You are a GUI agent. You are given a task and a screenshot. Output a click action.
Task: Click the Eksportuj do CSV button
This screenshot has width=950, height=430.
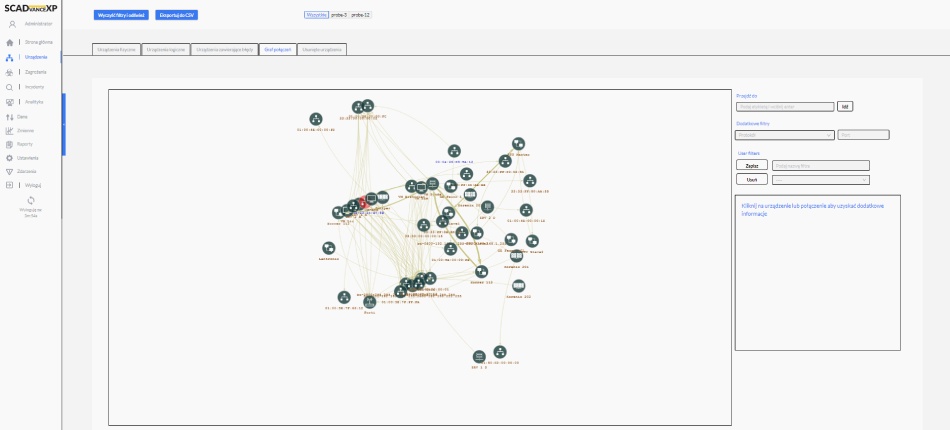coord(183,16)
